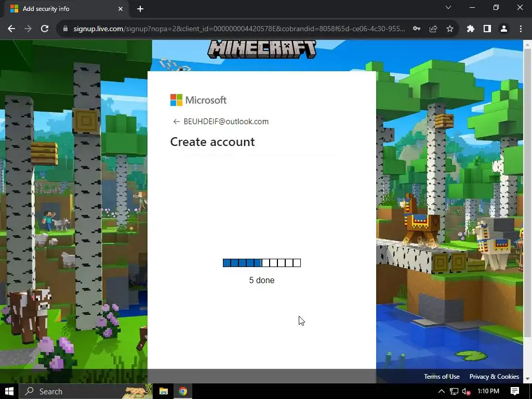Restore down the Chrome window
532x399 pixels.
pos(496,7)
